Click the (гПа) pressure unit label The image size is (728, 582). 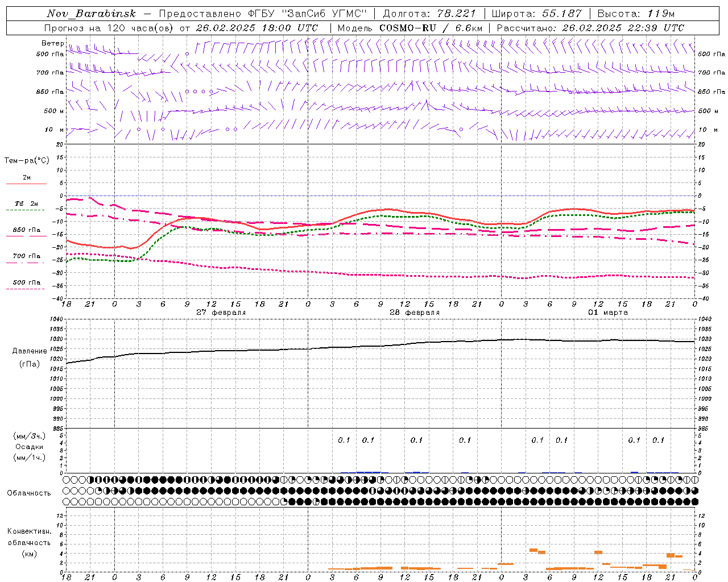point(30,364)
